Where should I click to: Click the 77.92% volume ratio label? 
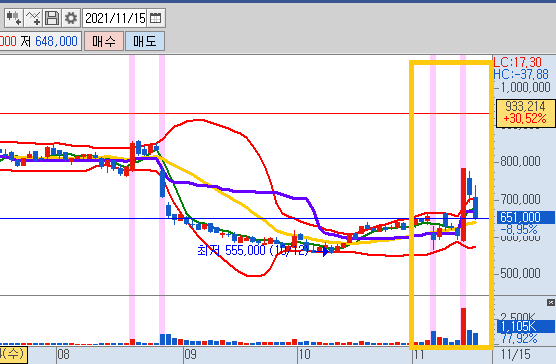coord(519,338)
